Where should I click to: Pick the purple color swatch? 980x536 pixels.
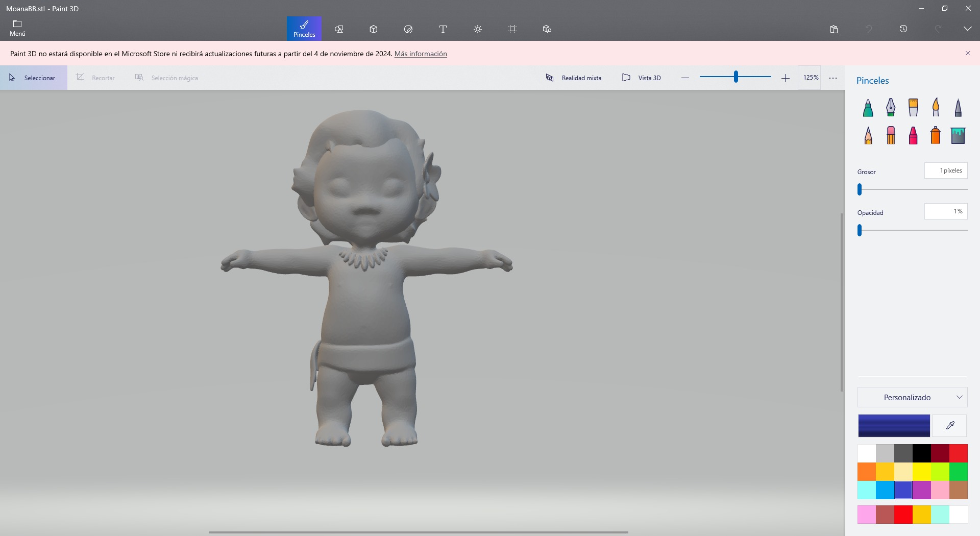click(922, 490)
